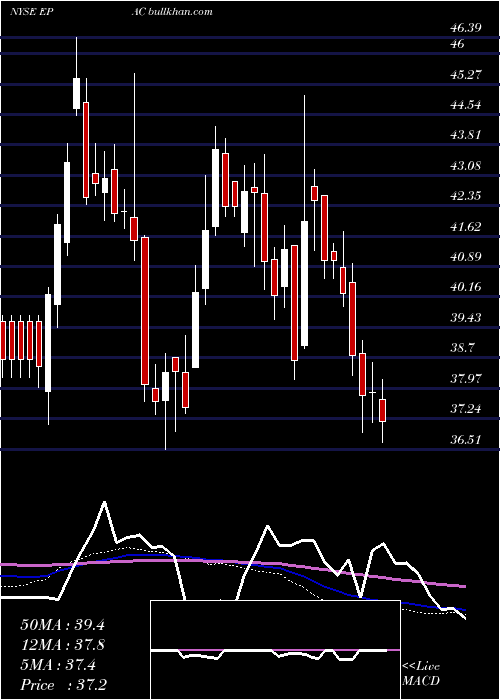Click the 44.54 price axis label
Viewport: 500px width, 700px height.
(x=466, y=105)
